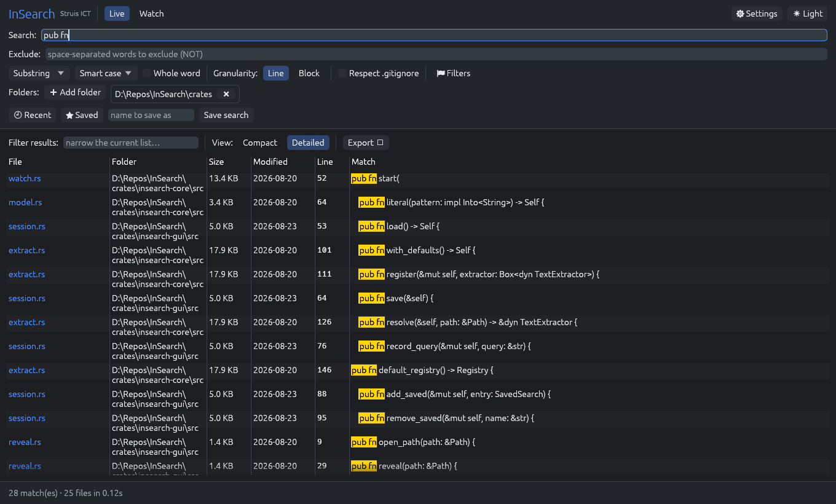Click the Exclude words input field

pos(436,54)
